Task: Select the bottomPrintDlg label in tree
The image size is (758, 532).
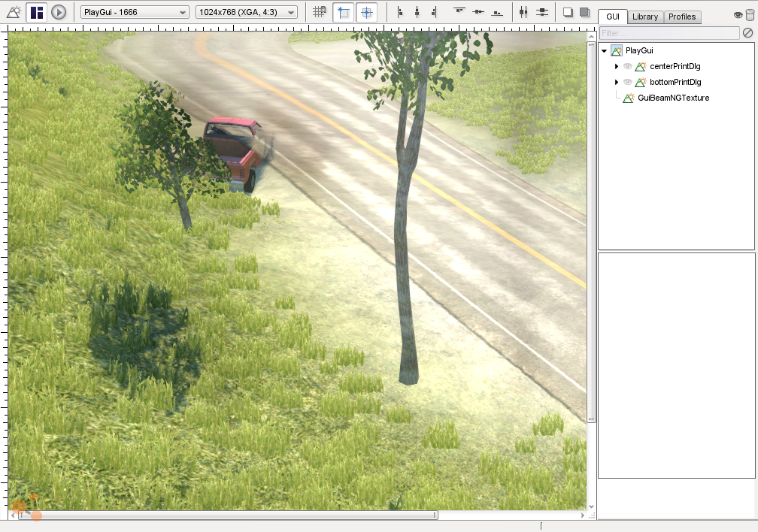Action: click(675, 82)
